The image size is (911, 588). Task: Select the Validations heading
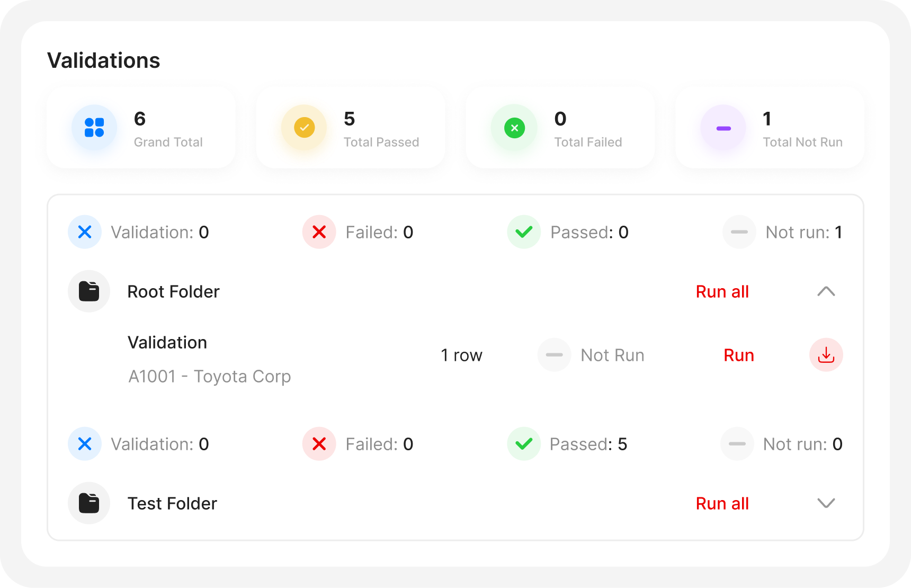click(x=104, y=60)
